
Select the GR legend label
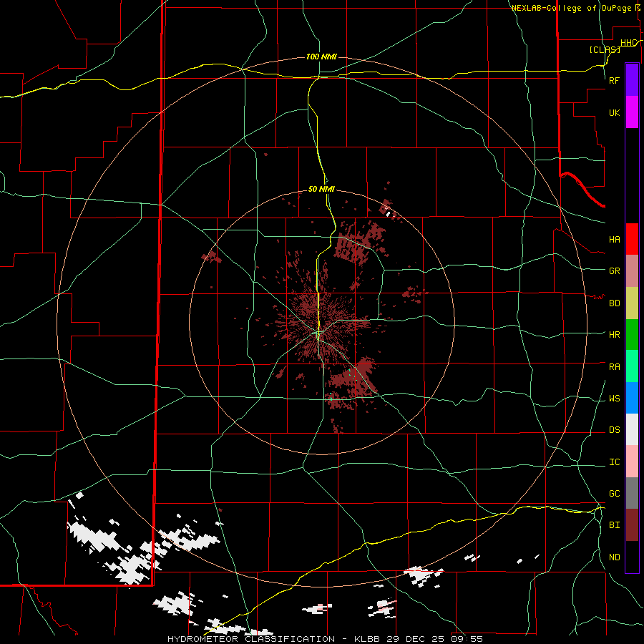[x=614, y=271]
